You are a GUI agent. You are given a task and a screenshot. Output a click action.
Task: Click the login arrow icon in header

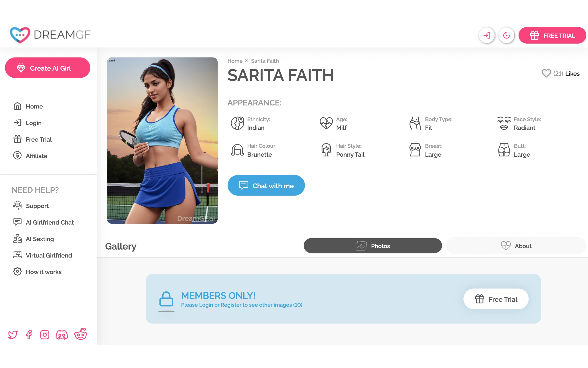(487, 35)
